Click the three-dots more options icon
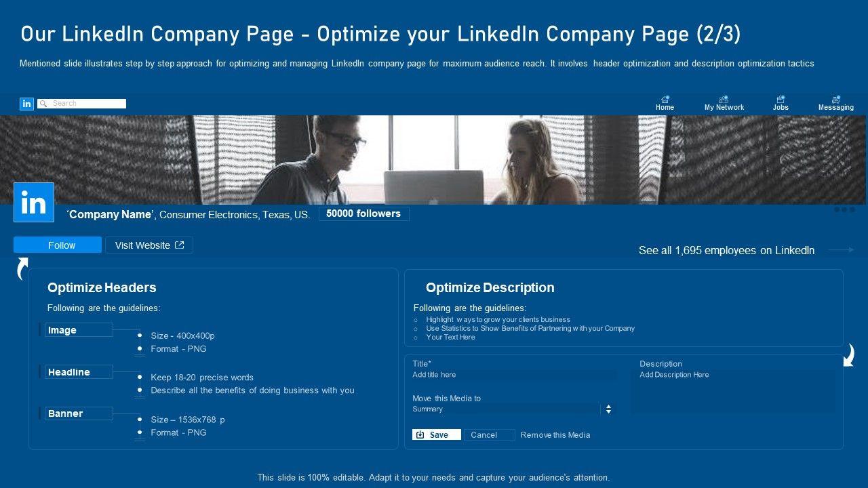 coord(844,210)
